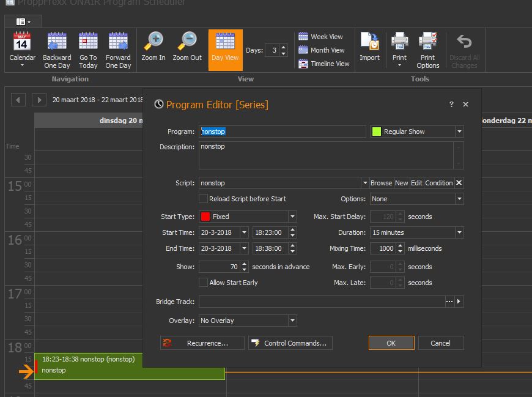Select the donderdag 22 day header

(506, 121)
